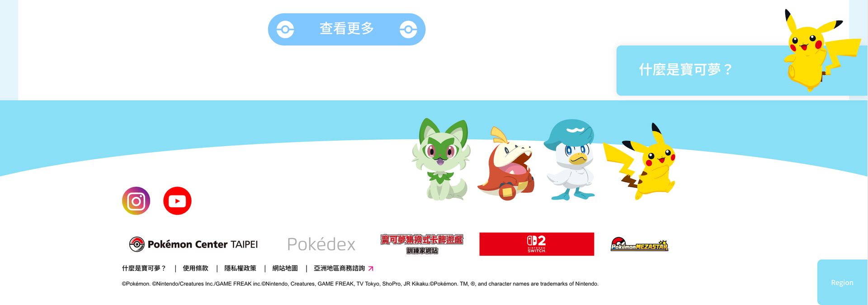Open the Instagram icon link
The image size is (868, 305).
pyautogui.click(x=136, y=201)
